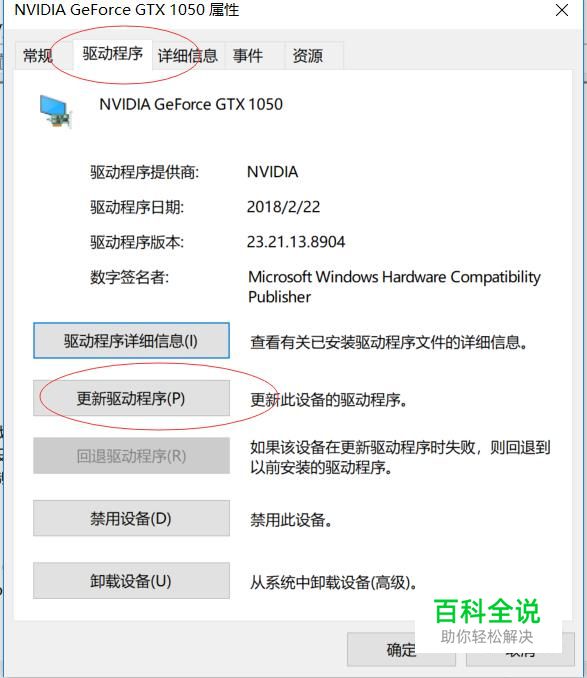587x678 pixels.
Task: Click the Microsoft Windows Hardware Compatibility Publisher text
Action: point(394,287)
